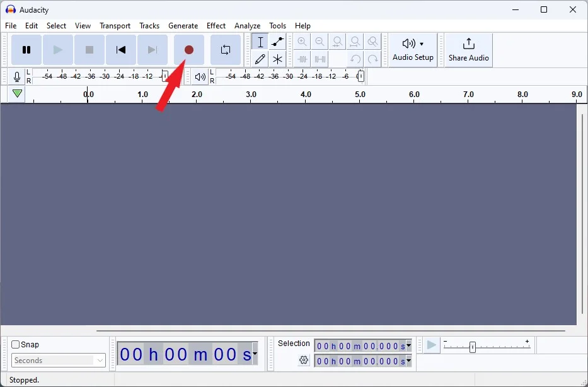Open the Generate menu

(x=183, y=26)
